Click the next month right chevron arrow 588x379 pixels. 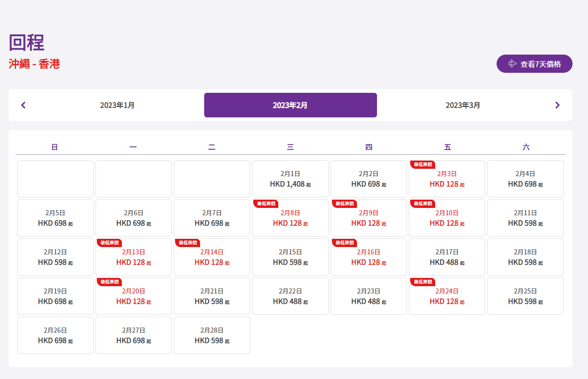557,105
